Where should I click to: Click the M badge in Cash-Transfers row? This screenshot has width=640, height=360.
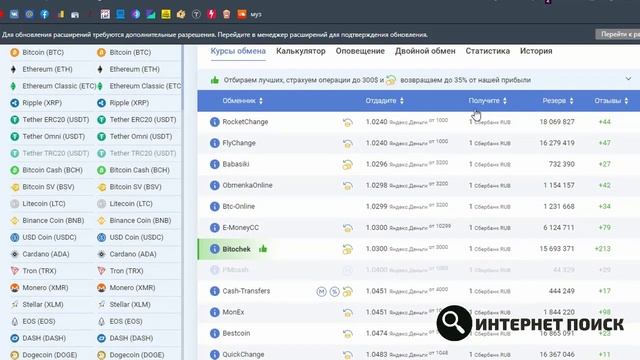[322, 291]
